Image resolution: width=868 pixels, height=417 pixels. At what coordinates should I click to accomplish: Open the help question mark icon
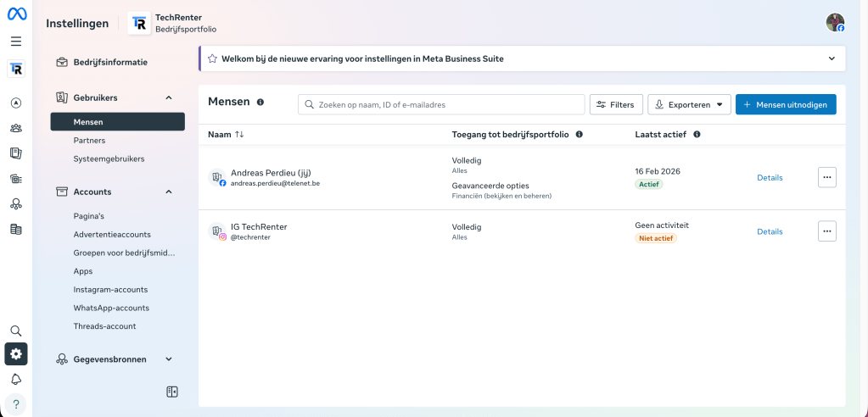[16, 403]
